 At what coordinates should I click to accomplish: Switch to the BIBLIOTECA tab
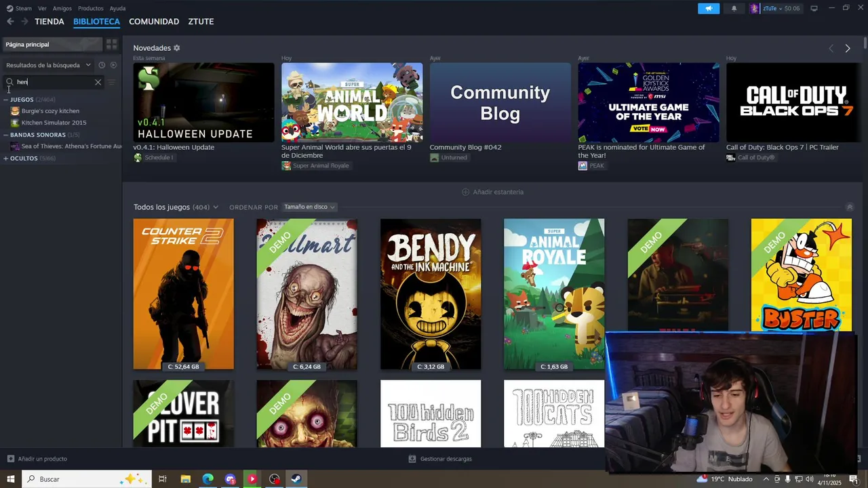tap(96, 22)
